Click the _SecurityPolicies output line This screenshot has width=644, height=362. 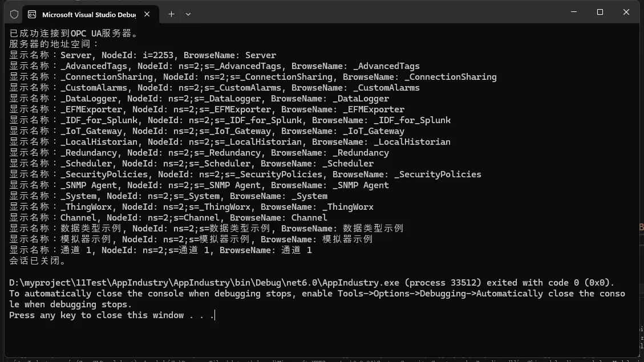[x=245, y=174]
